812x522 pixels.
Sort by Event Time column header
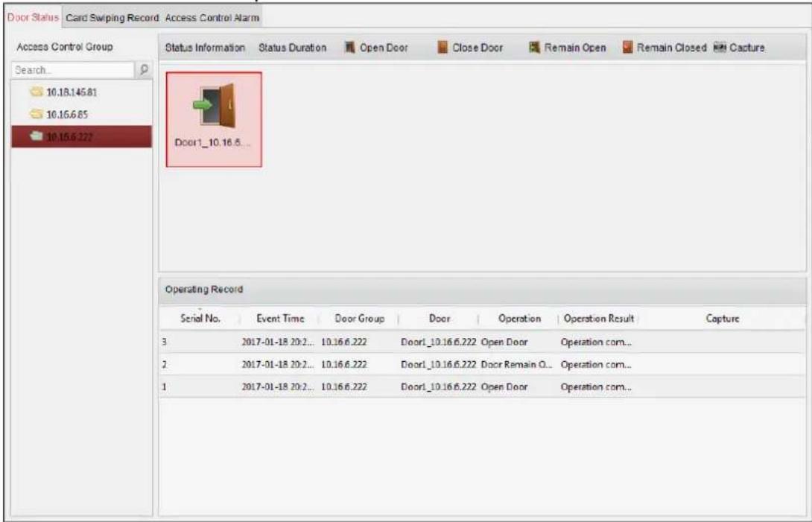[x=280, y=319]
